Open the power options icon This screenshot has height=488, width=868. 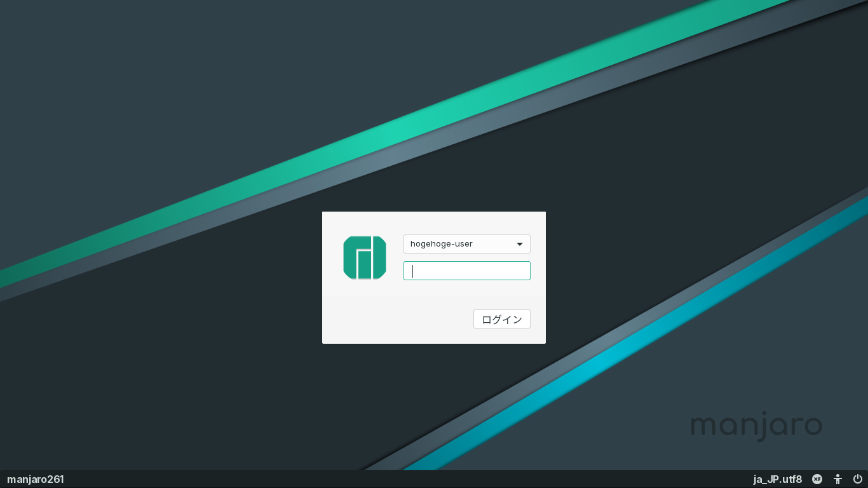[858, 479]
